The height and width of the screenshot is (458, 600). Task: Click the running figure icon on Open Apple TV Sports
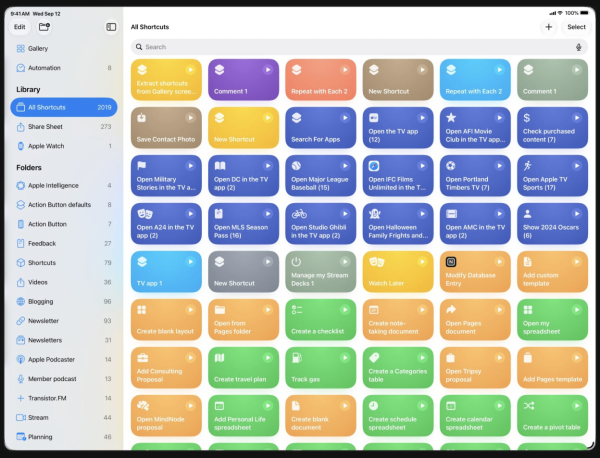pyautogui.click(x=528, y=166)
